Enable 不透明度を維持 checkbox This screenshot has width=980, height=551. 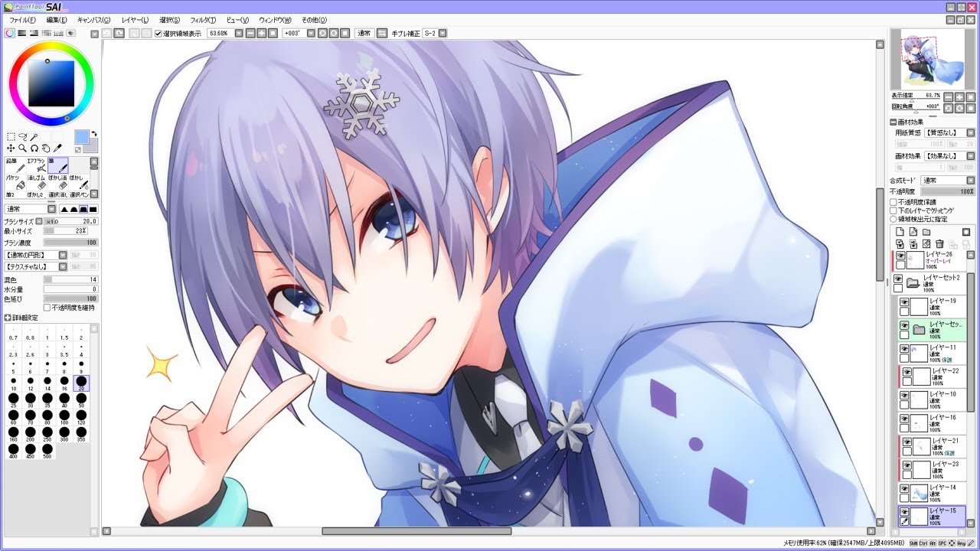pos(47,307)
